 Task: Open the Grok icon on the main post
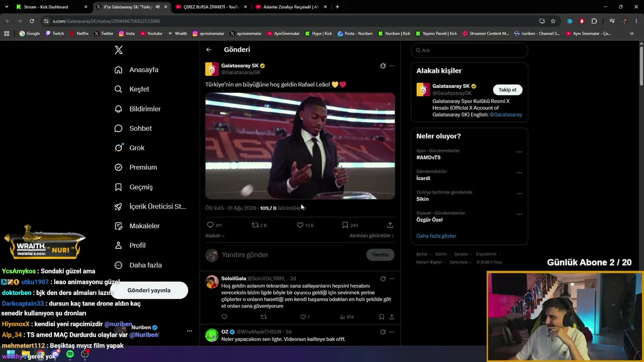point(383,66)
